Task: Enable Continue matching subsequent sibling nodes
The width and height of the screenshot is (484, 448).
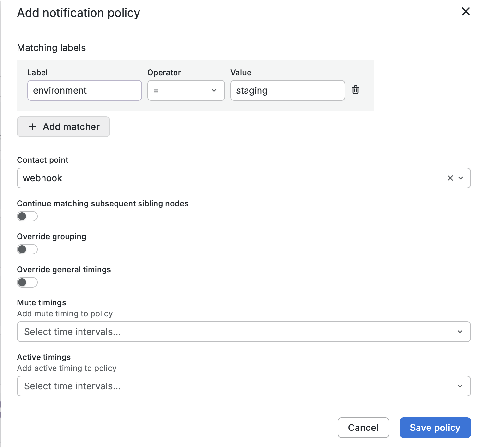Action: (x=27, y=216)
